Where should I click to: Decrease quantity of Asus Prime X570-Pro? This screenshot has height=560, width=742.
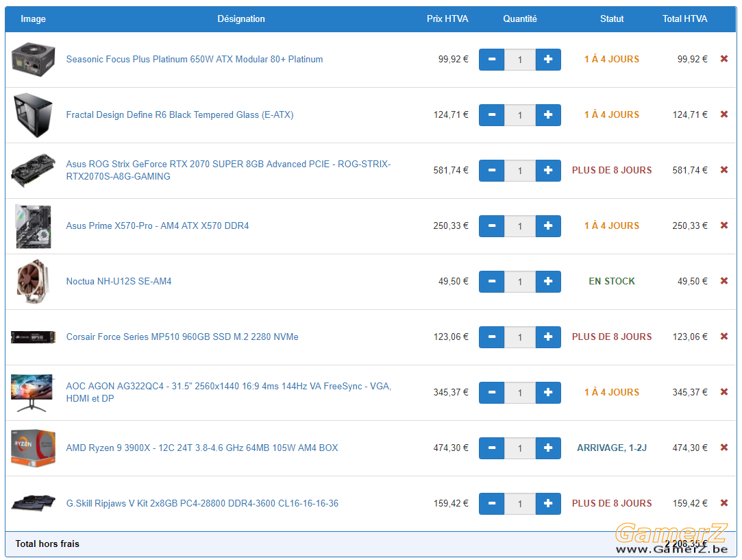pyautogui.click(x=492, y=226)
